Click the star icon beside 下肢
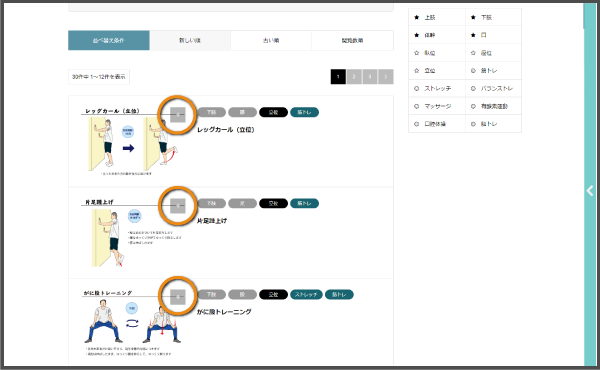600x370 pixels. coord(473,17)
